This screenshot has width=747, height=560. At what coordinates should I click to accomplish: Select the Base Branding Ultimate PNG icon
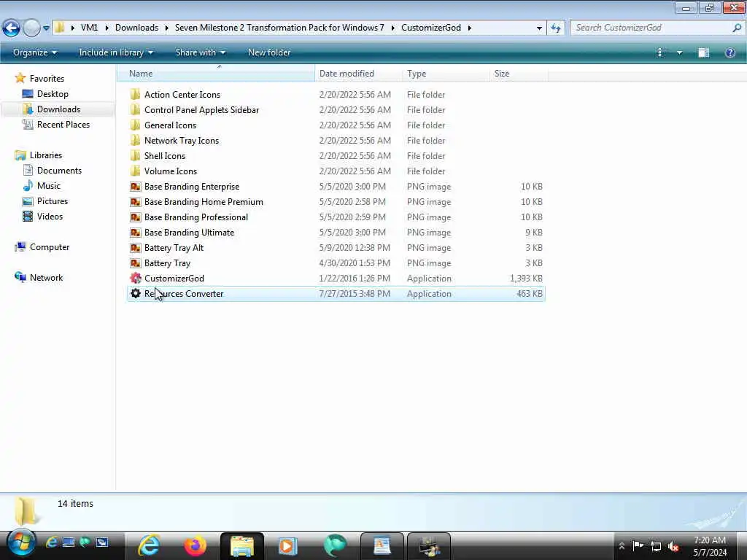(135, 232)
